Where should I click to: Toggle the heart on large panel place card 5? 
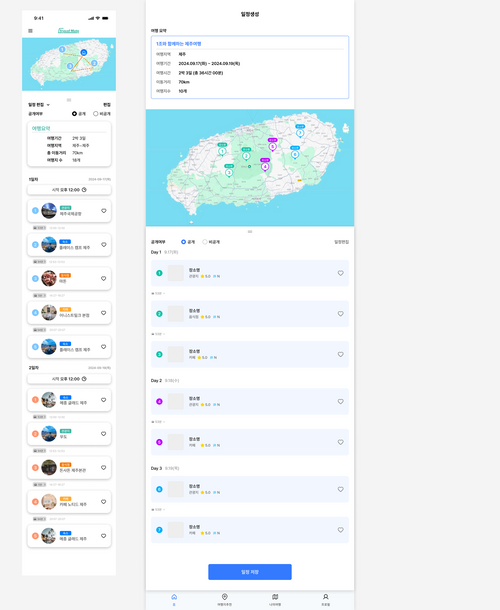(340, 442)
